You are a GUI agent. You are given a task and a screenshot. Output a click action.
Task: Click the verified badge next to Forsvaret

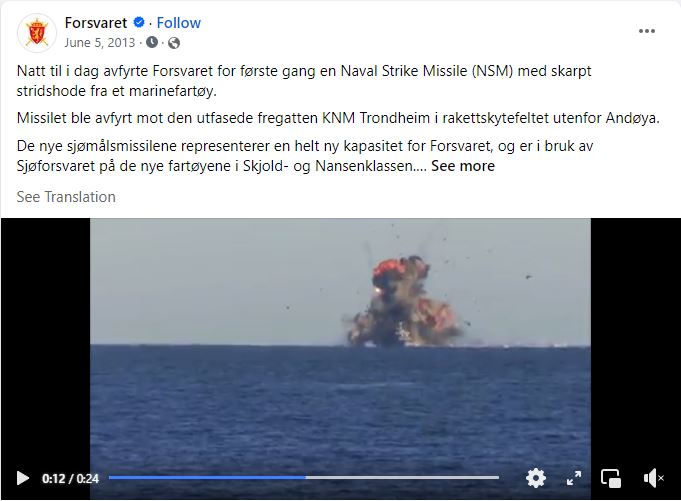[x=139, y=22]
